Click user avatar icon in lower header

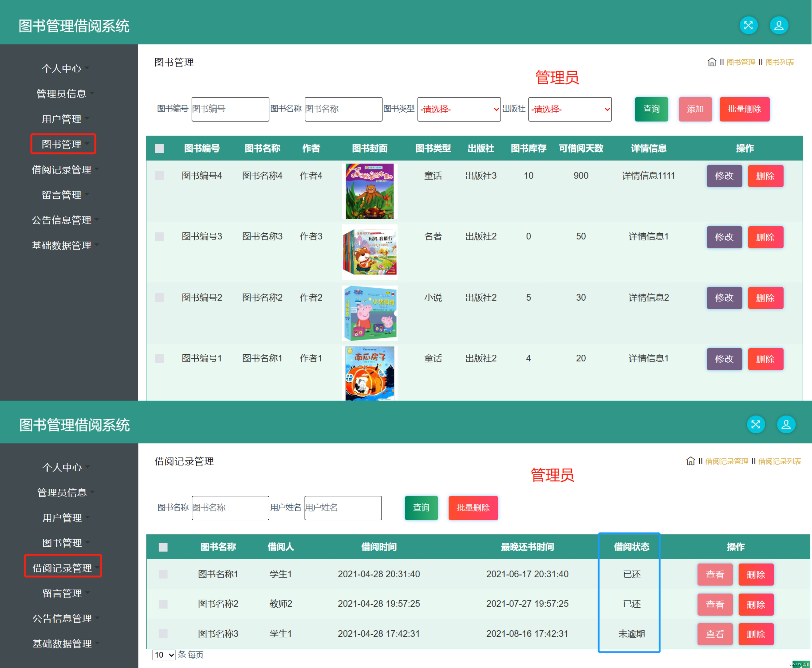click(x=786, y=424)
